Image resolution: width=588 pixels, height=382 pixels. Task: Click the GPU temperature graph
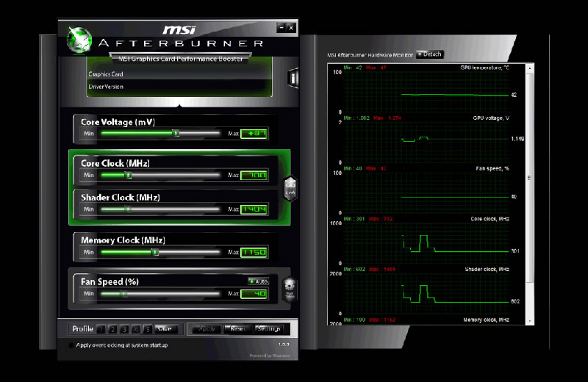(x=426, y=91)
